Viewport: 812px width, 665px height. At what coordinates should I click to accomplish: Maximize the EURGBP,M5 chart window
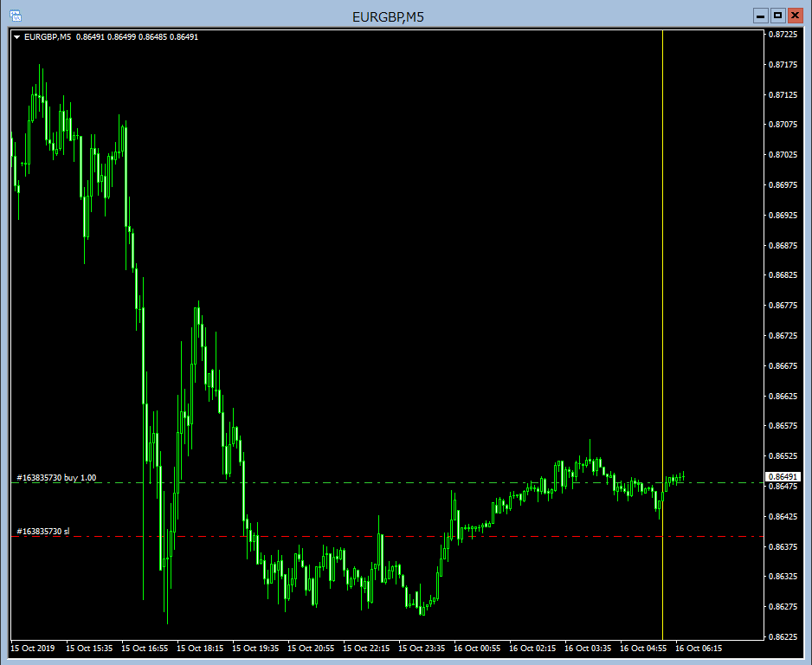(x=777, y=16)
